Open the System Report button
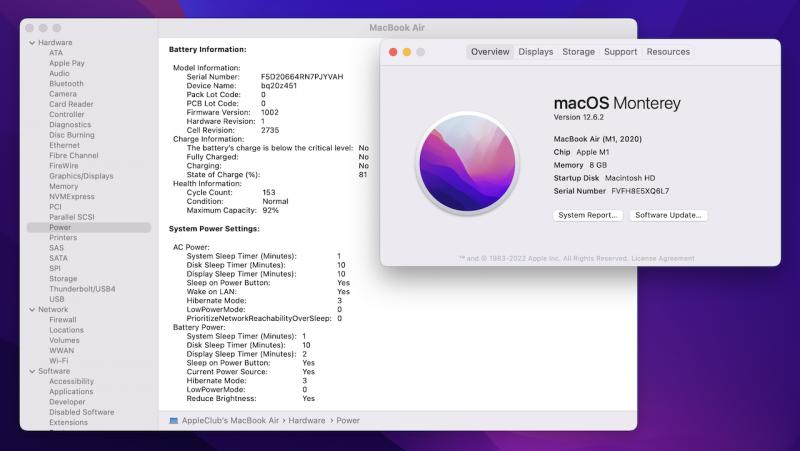The width and height of the screenshot is (800, 451). [x=588, y=215]
